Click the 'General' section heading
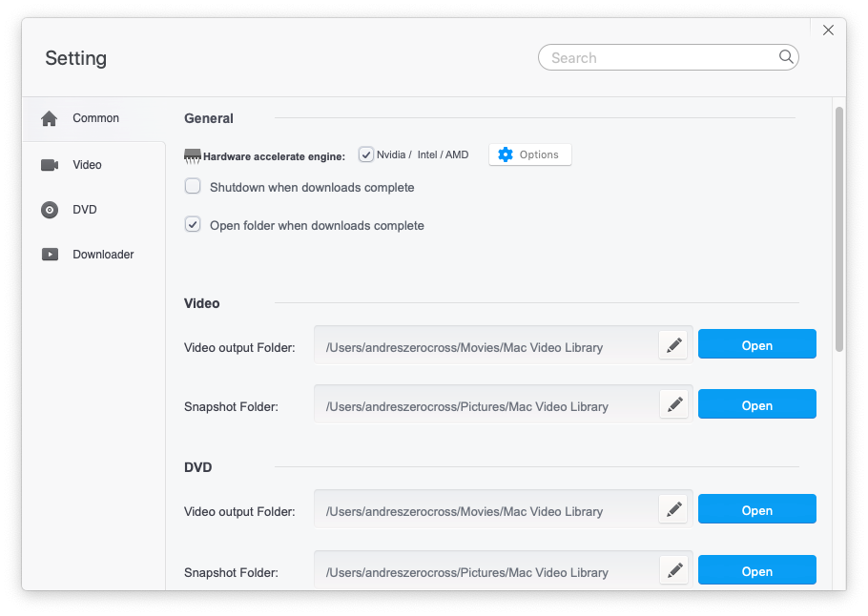 pyautogui.click(x=209, y=118)
